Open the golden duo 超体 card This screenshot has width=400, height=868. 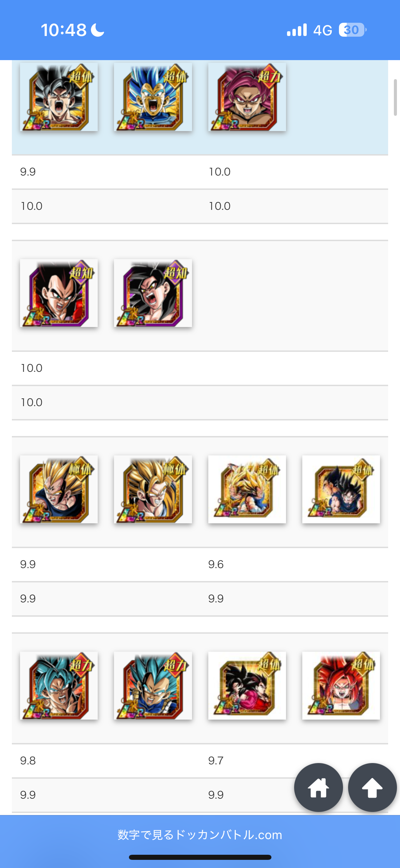tap(247, 489)
